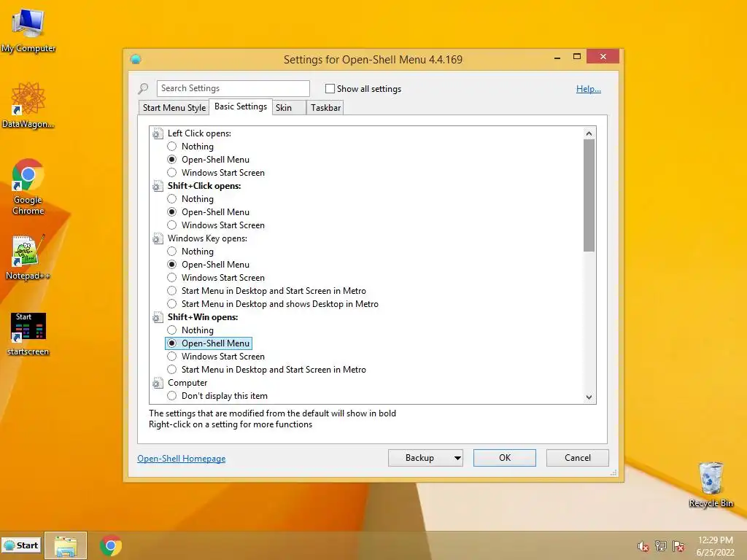The width and height of the screenshot is (747, 560).
Task: Maximize the Open-Shell settings window
Action: coord(577,57)
